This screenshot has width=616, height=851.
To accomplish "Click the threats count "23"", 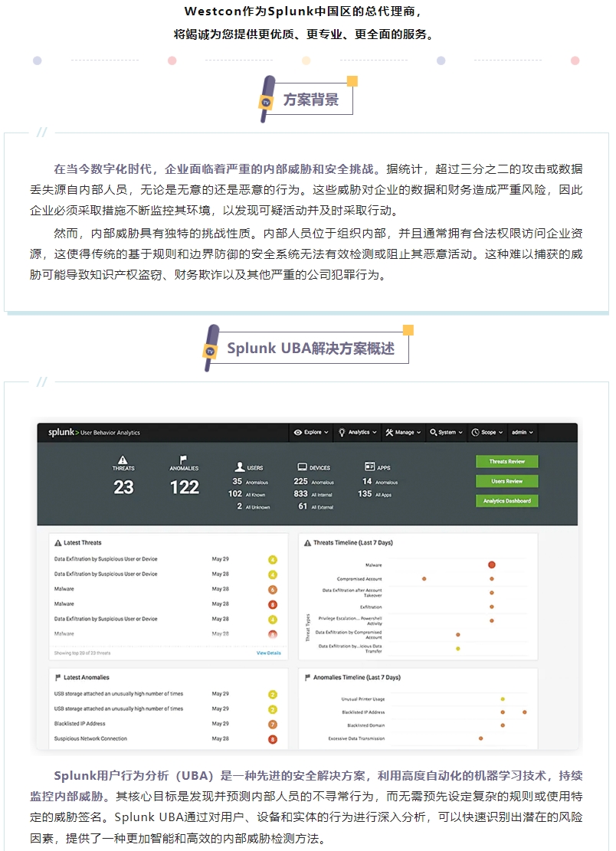I will [123, 487].
